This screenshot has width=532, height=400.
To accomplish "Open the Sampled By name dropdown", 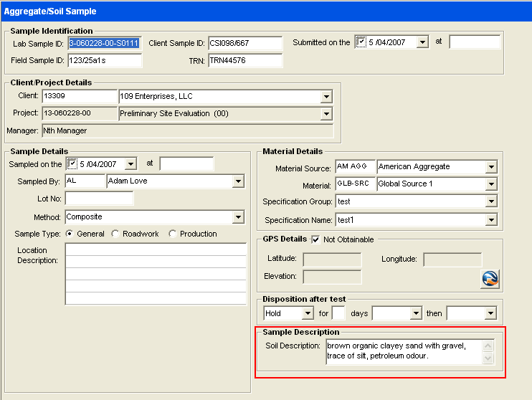I will tap(238, 182).
